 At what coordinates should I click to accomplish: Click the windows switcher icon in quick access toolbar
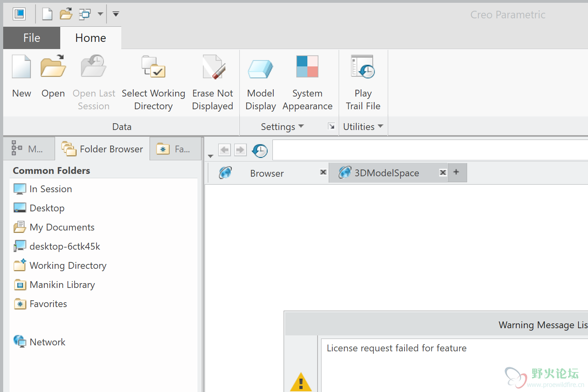tap(85, 14)
